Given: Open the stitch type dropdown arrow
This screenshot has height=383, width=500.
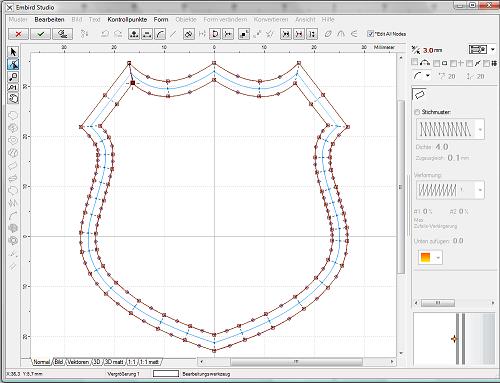Looking at the screenshot, I should pyautogui.click(x=493, y=50).
